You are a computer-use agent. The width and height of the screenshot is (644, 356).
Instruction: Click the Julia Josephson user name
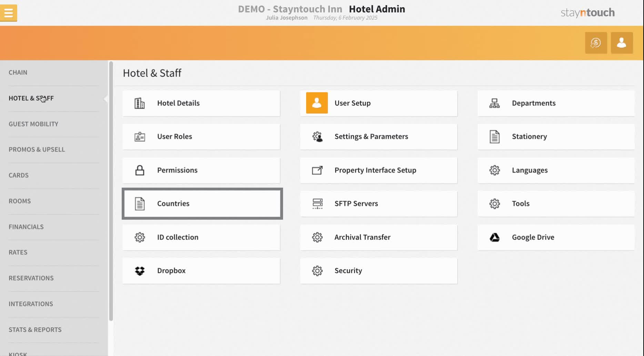point(286,18)
